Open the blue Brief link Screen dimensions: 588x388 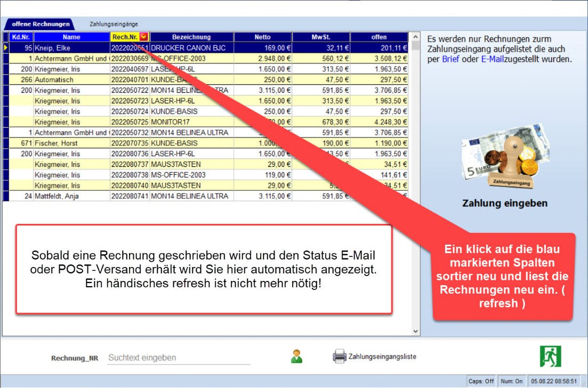(x=449, y=59)
